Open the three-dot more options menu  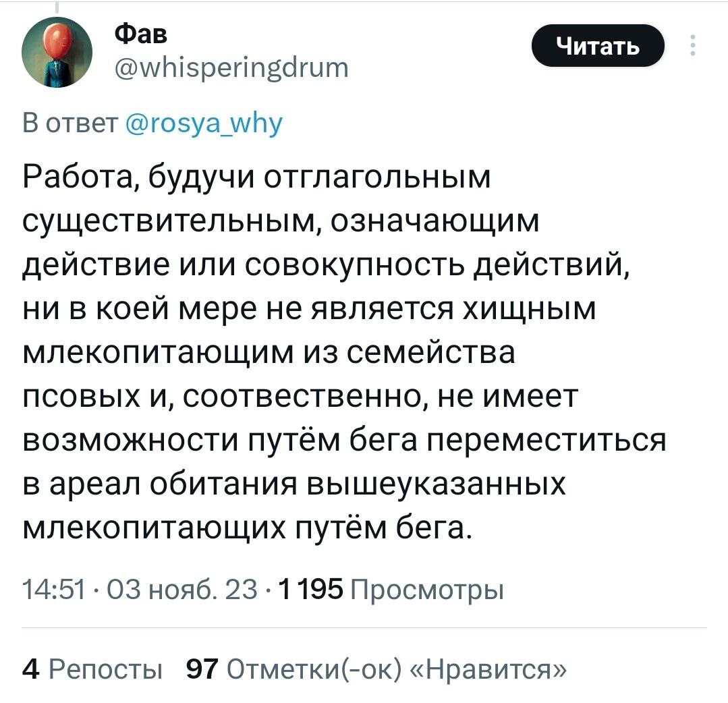tap(694, 46)
